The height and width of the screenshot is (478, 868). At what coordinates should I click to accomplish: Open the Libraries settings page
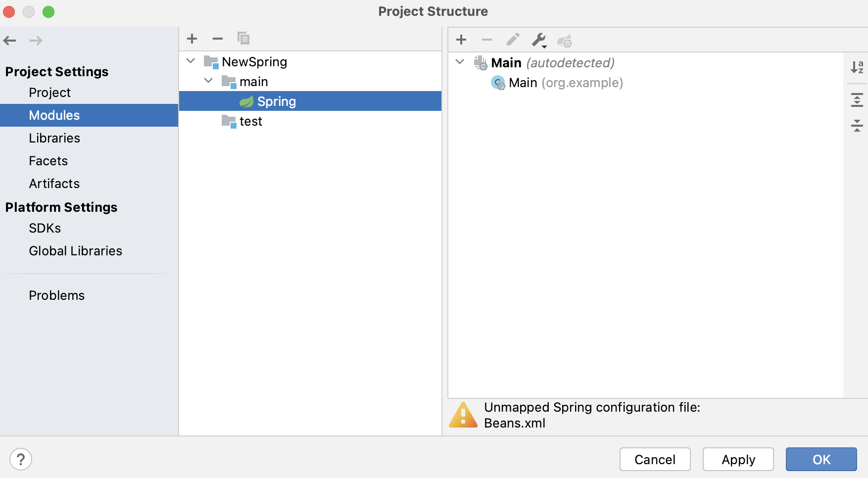click(54, 138)
